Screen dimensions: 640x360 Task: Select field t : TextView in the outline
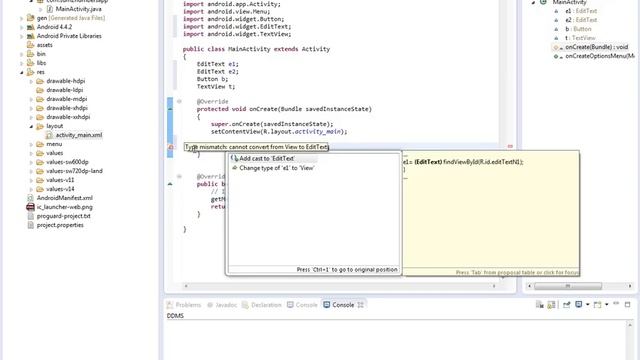[x=580, y=38]
